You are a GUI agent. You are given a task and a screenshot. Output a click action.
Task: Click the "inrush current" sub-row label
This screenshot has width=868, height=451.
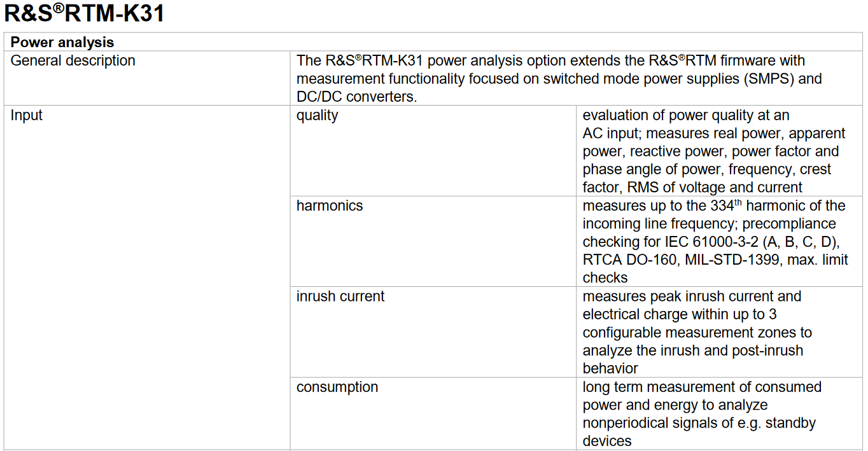[x=340, y=296]
